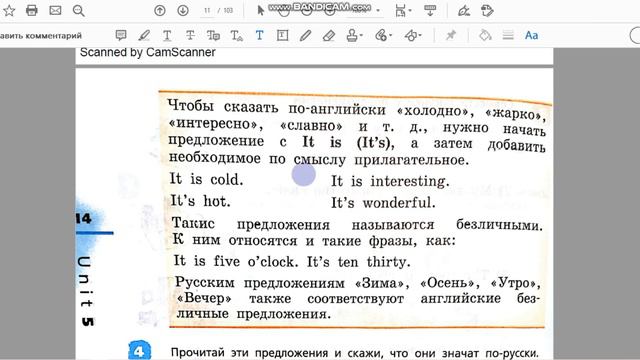Send the file by email envelope icon
This screenshot has height=360, width=640.
tap(55, 11)
